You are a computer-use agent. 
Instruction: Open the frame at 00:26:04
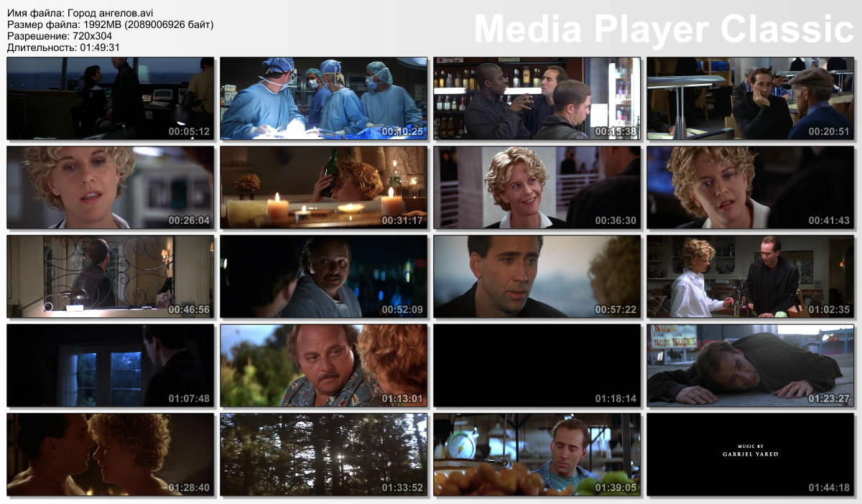pyautogui.click(x=111, y=187)
